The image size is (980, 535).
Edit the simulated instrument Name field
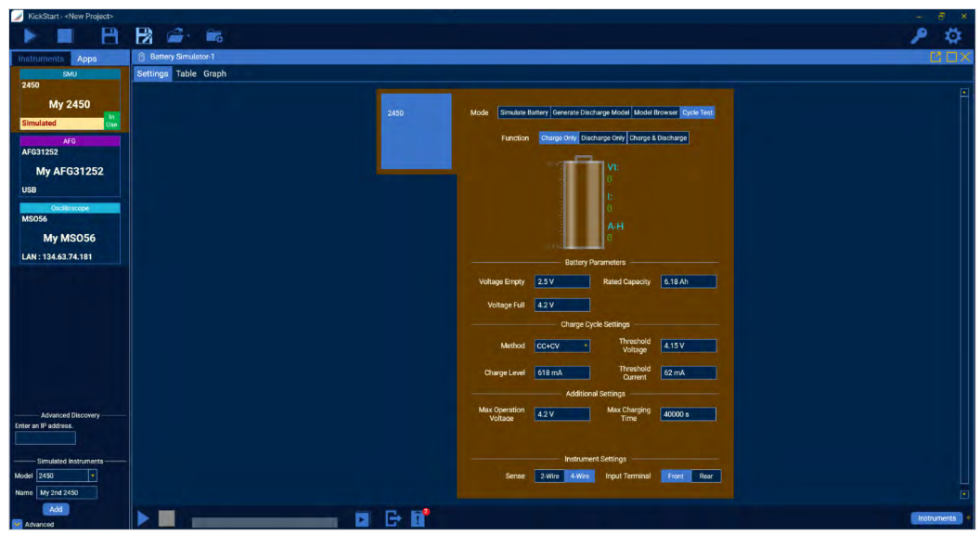(67, 493)
